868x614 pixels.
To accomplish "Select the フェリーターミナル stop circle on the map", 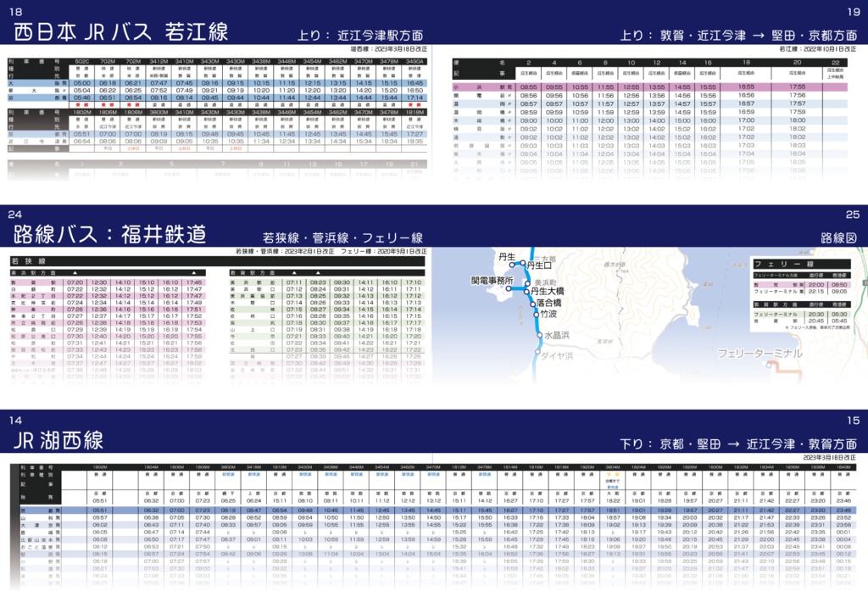I will [x=769, y=365].
